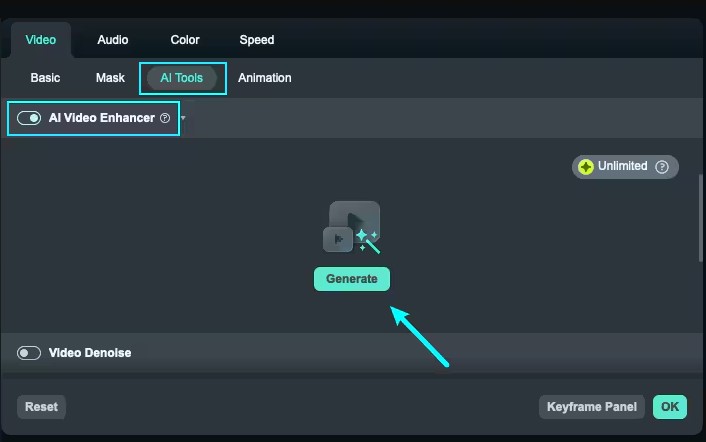Click the Generate button
706x442 pixels.
352,279
